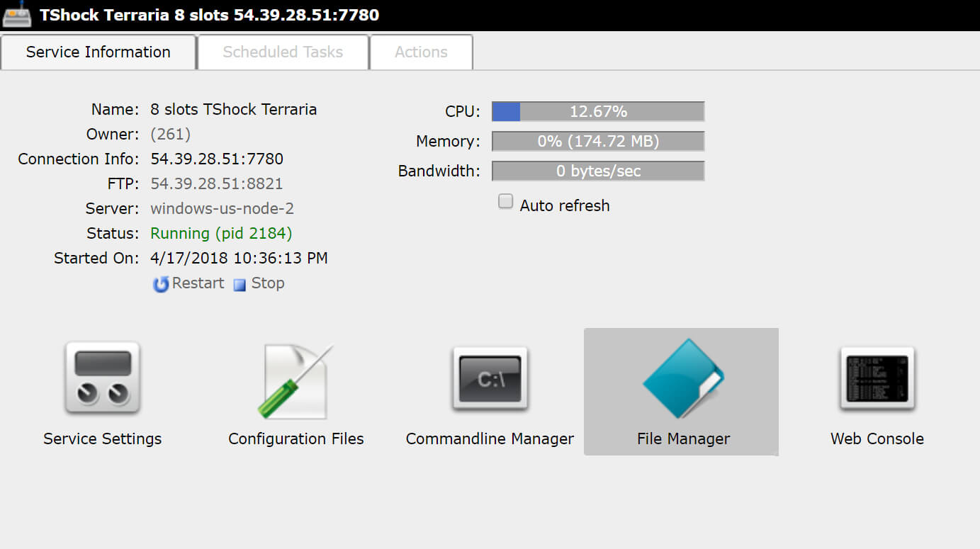
Task: Click the Web Console label
Action: click(877, 439)
